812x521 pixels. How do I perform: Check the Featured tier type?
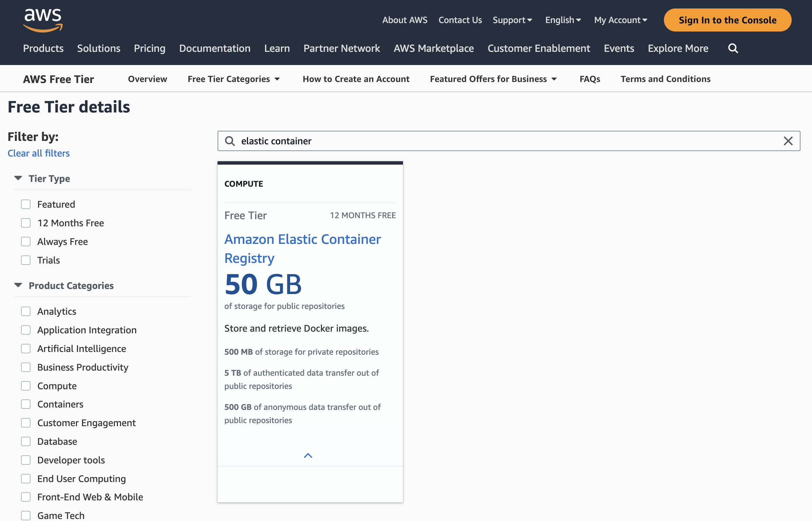tap(26, 204)
